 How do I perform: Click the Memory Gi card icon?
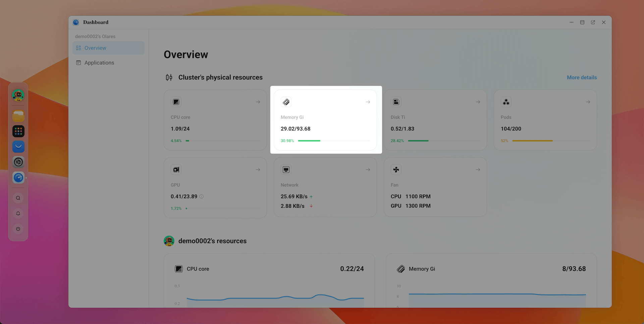coord(286,102)
